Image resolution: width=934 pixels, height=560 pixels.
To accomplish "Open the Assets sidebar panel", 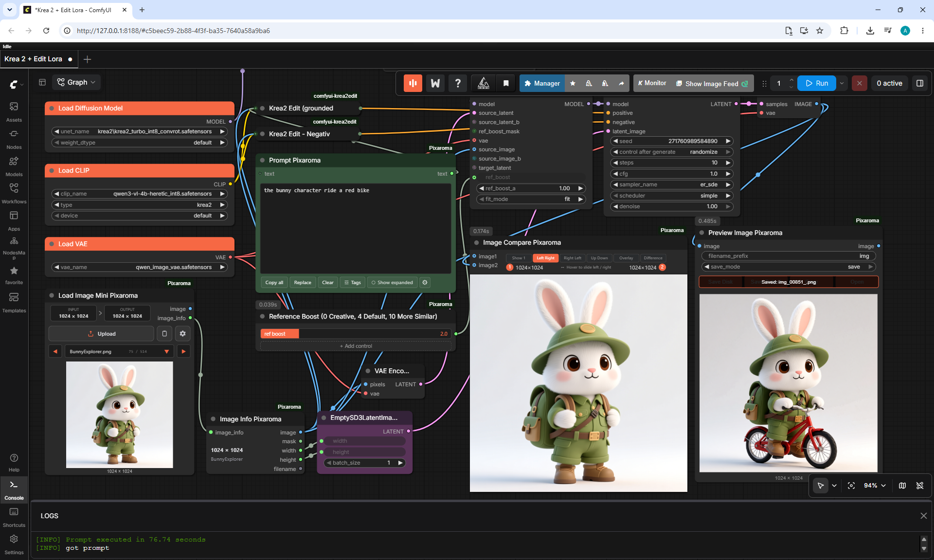I will (14, 111).
